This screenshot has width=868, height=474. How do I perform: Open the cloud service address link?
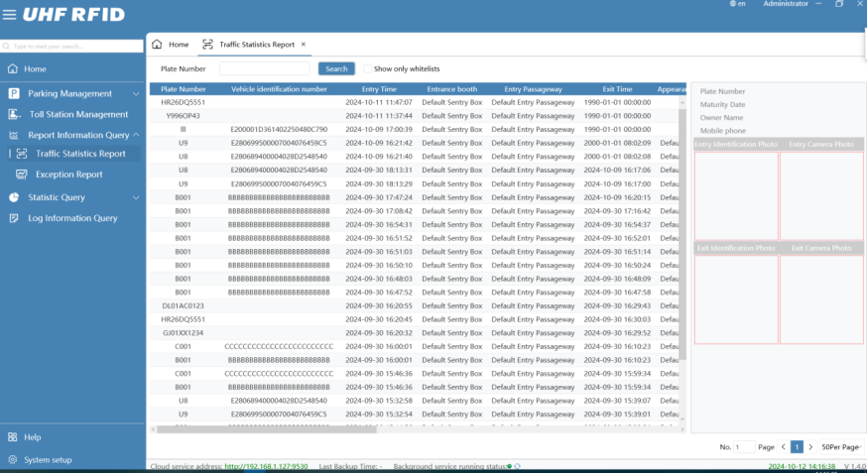point(266,466)
